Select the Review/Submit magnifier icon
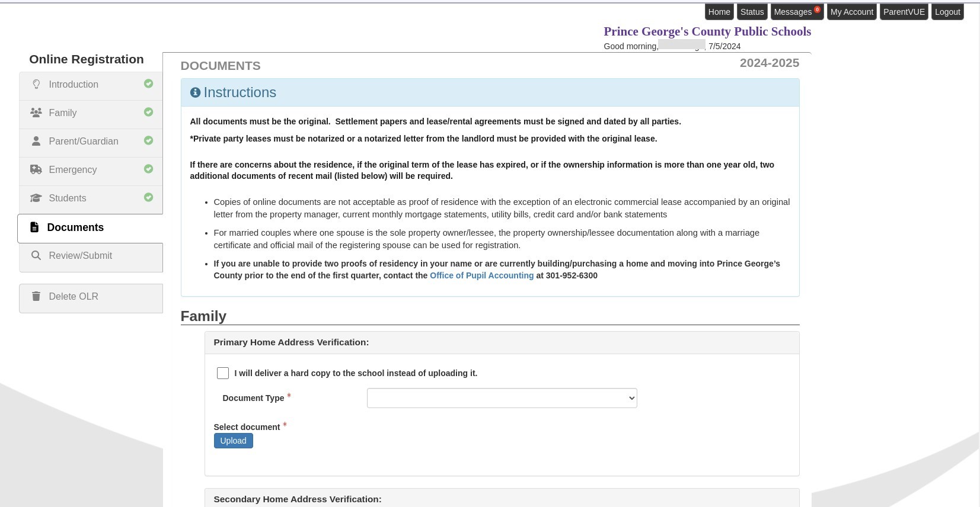The image size is (980, 507). 36,255
